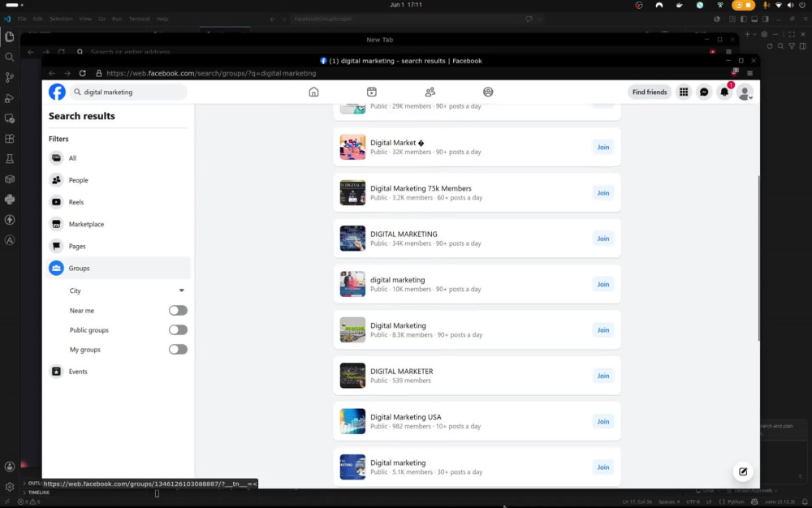Screen dimensions: 812x508
Task: Open Digital Marketing USA group thumbnail
Action: coord(352,421)
